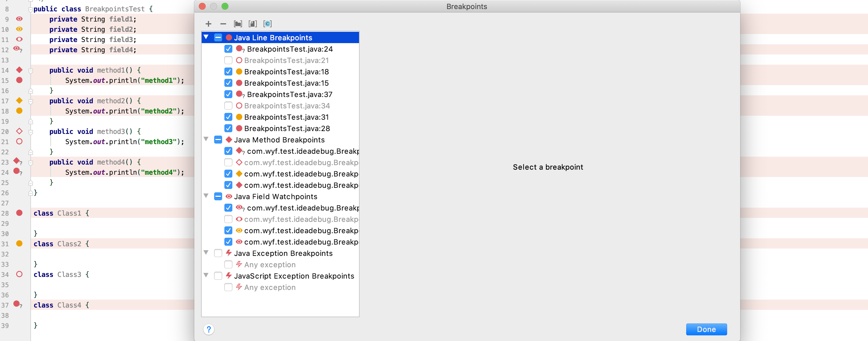This screenshot has height=341, width=868.
Task: Close the Breakpoints dialog with red button
Action: (202, 6)
